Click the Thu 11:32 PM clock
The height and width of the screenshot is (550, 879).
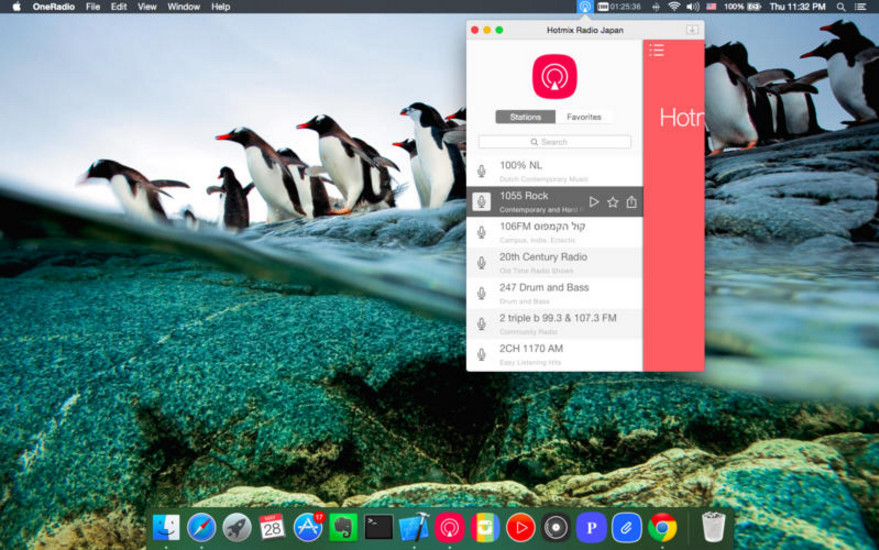797,7
